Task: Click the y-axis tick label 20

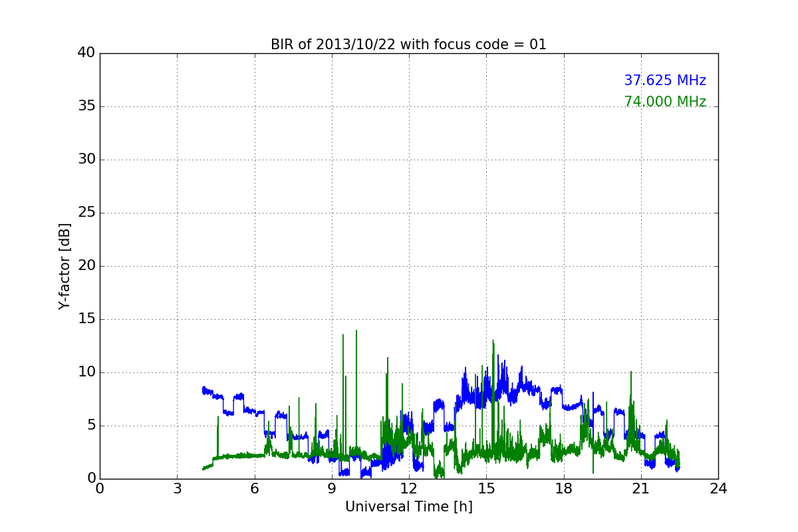Action: click(86, 266)
